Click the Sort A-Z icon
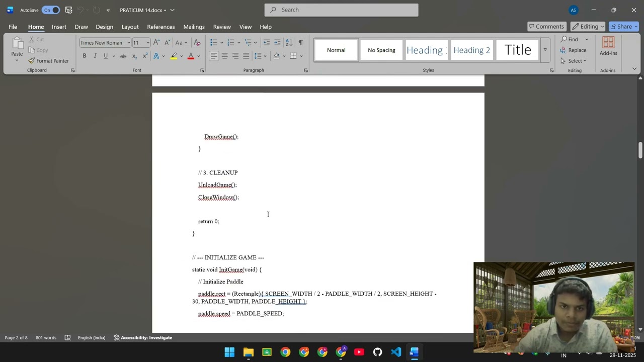This screenshot has width=644, height=362. pos(289,42)
